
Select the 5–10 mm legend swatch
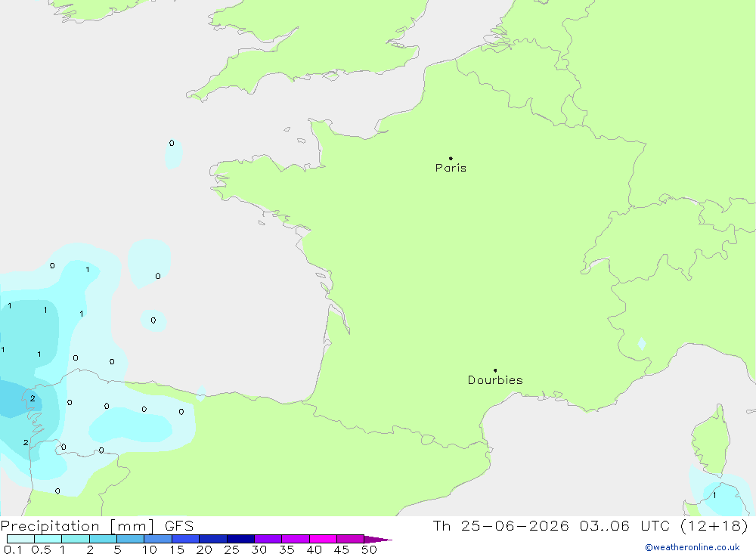click(130, 539)
